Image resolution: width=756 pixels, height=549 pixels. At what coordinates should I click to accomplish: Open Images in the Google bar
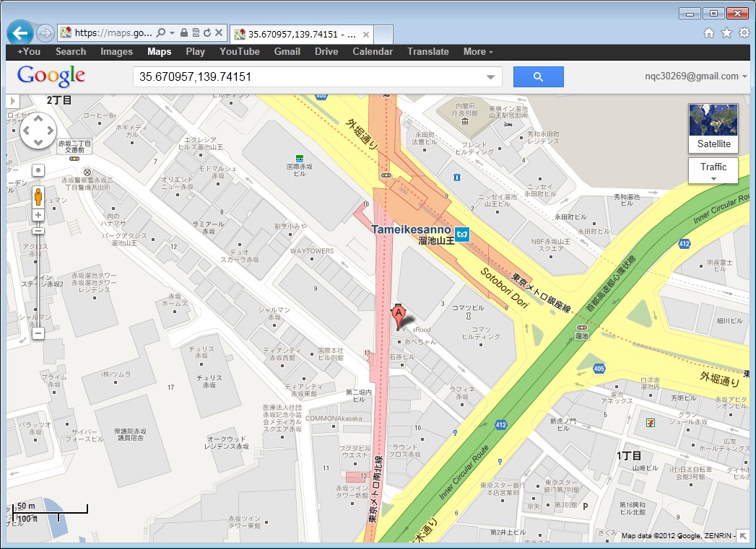coord(116,51)
